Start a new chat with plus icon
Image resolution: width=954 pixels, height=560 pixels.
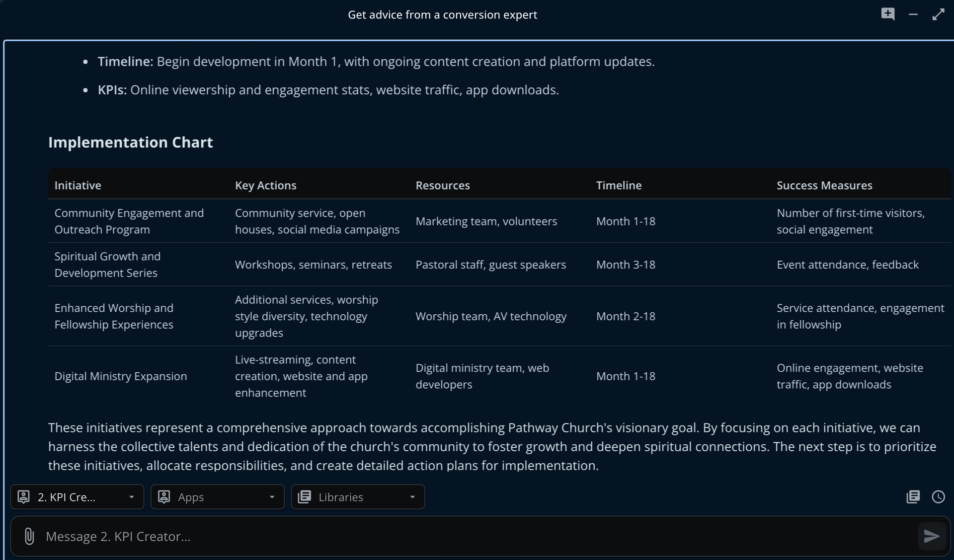(x=888, y=14)
